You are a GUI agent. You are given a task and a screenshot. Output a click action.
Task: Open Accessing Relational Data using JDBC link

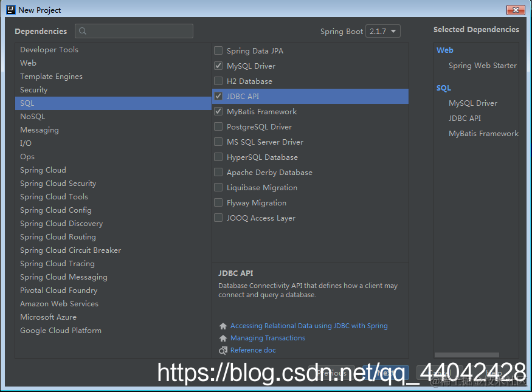pyautogui.click(x=309, y=326)
